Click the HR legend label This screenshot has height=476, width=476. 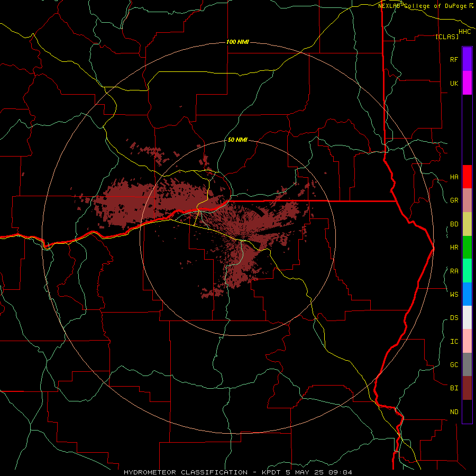454,248
